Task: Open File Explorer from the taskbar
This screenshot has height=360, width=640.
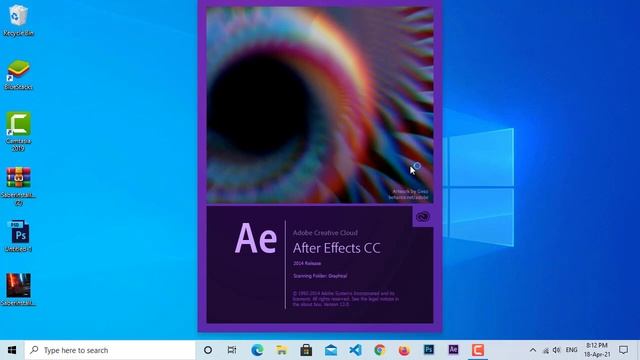Action: [282, 350]
